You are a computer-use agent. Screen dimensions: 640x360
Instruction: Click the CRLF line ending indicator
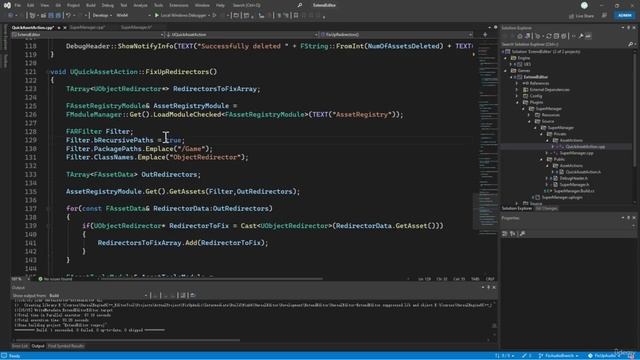[490, 279]
